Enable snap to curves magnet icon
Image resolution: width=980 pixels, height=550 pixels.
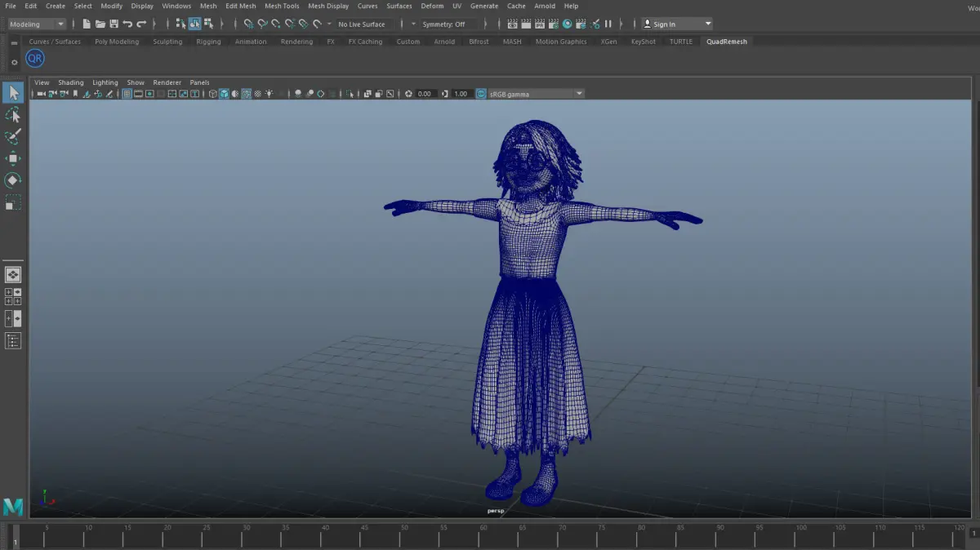click(x=262, y=24)
